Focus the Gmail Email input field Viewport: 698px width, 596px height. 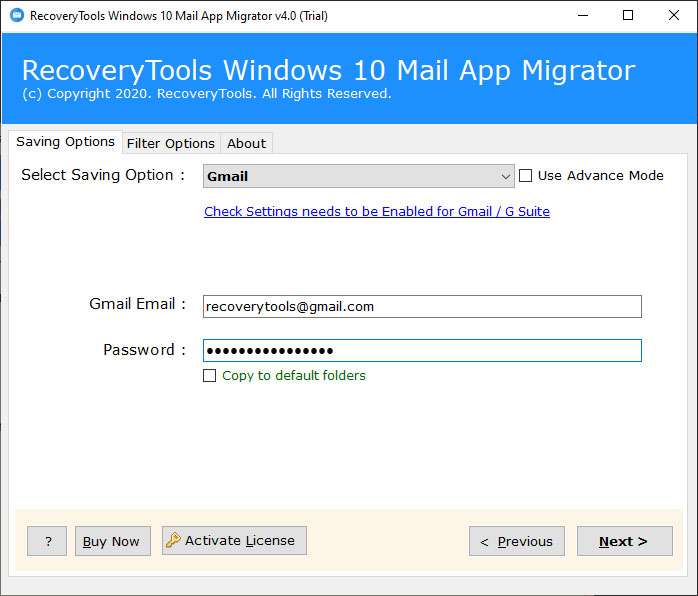click(422, 306)
